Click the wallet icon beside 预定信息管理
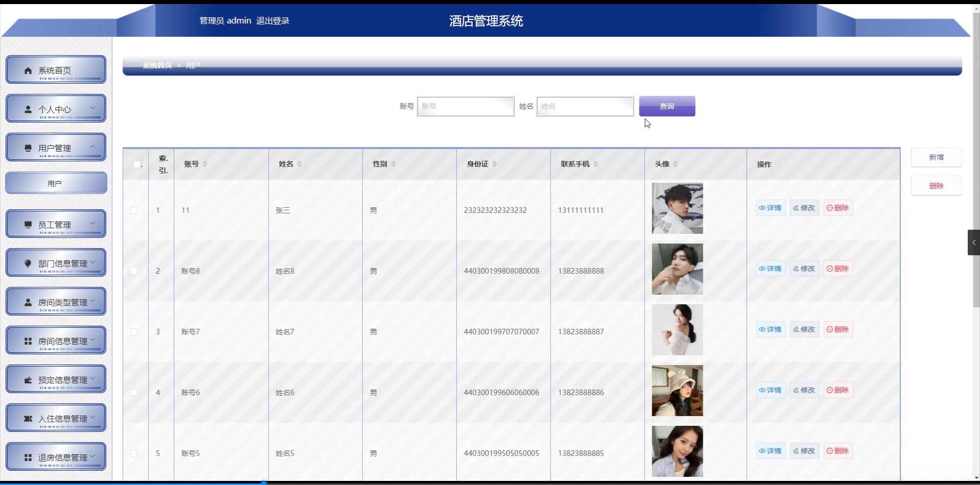 click(28, 380)
